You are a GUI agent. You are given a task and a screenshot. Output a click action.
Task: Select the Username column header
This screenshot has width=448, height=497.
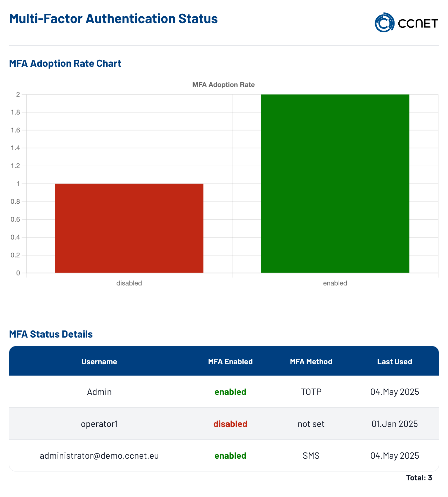point(99,362)
